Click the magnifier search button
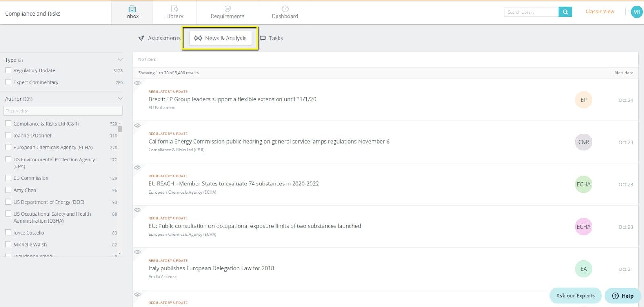The image size is (644, 307). point(565,12)
